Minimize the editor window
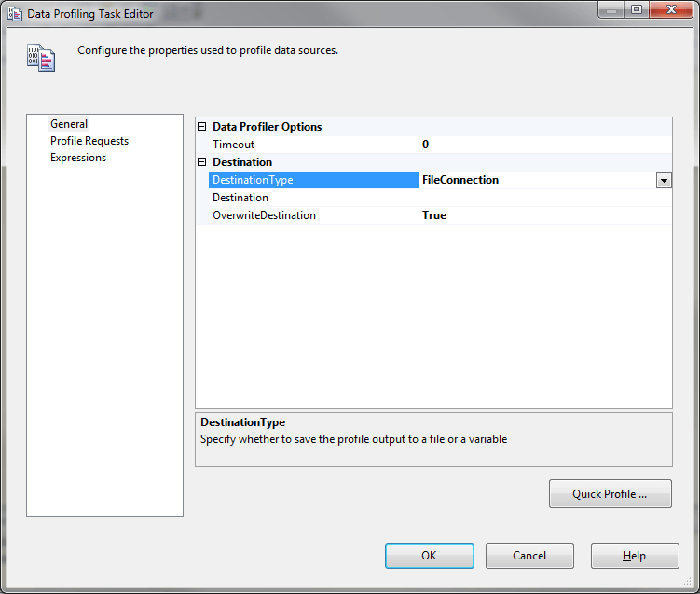 point(612,10)
